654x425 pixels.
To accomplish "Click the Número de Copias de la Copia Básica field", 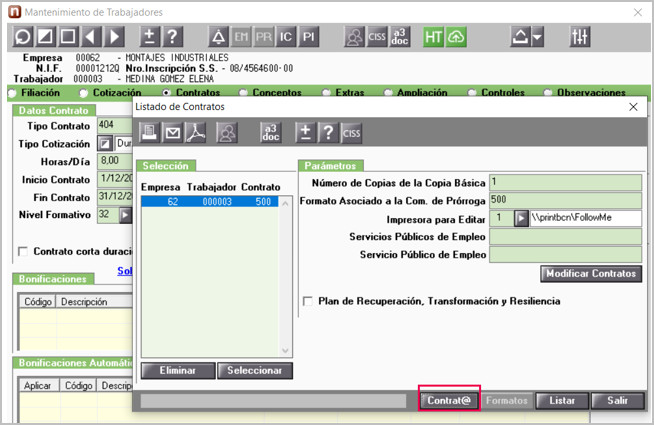I will (x=564, y=182).
